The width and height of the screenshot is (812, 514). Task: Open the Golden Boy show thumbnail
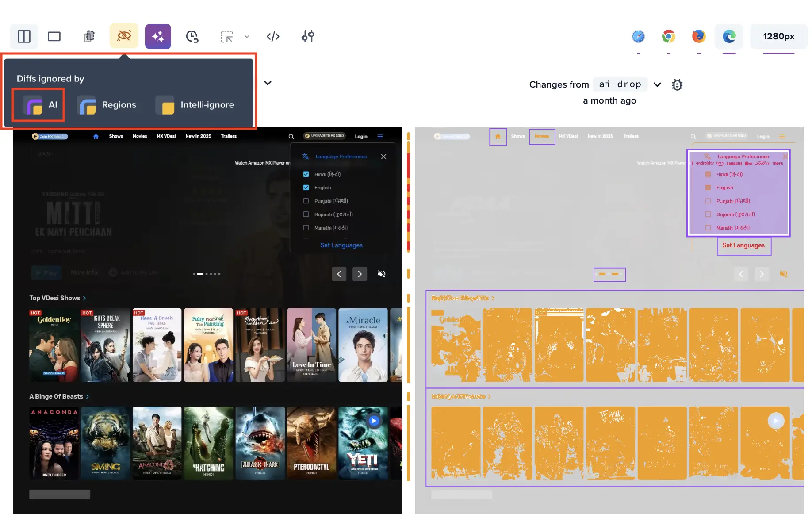(x=54, y=345)
